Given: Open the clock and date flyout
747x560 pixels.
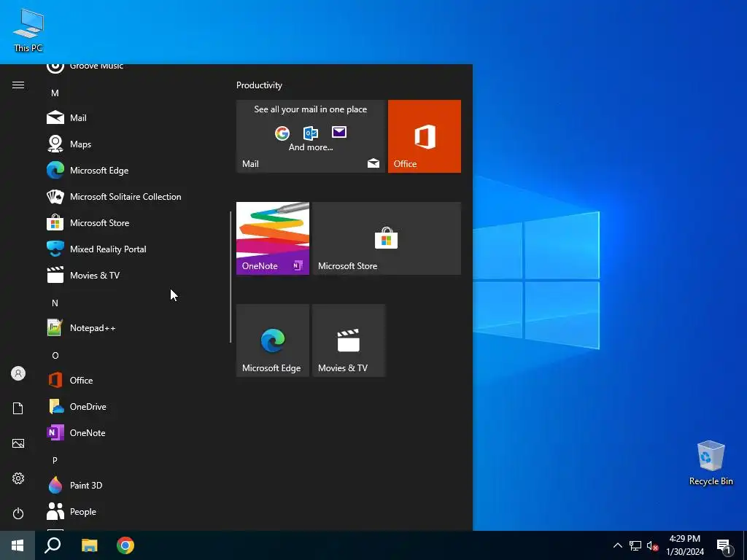Looking at the screenshot, I should point(684,545).
